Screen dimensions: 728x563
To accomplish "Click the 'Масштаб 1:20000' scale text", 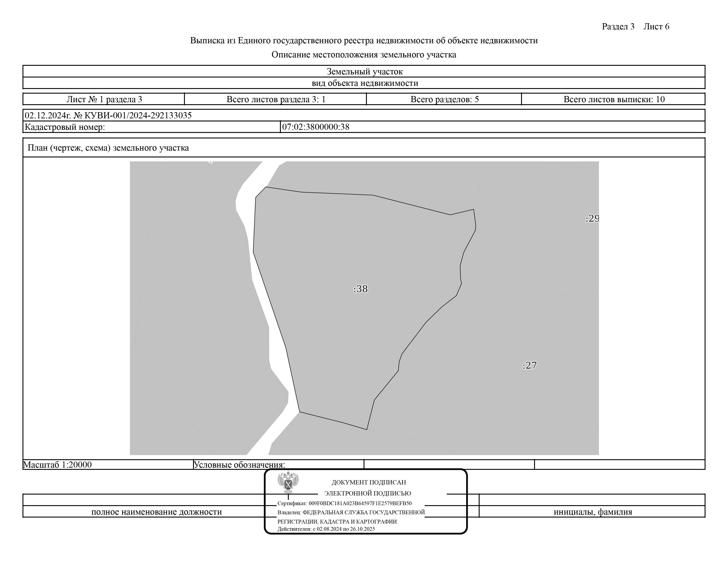I will 57,465.
